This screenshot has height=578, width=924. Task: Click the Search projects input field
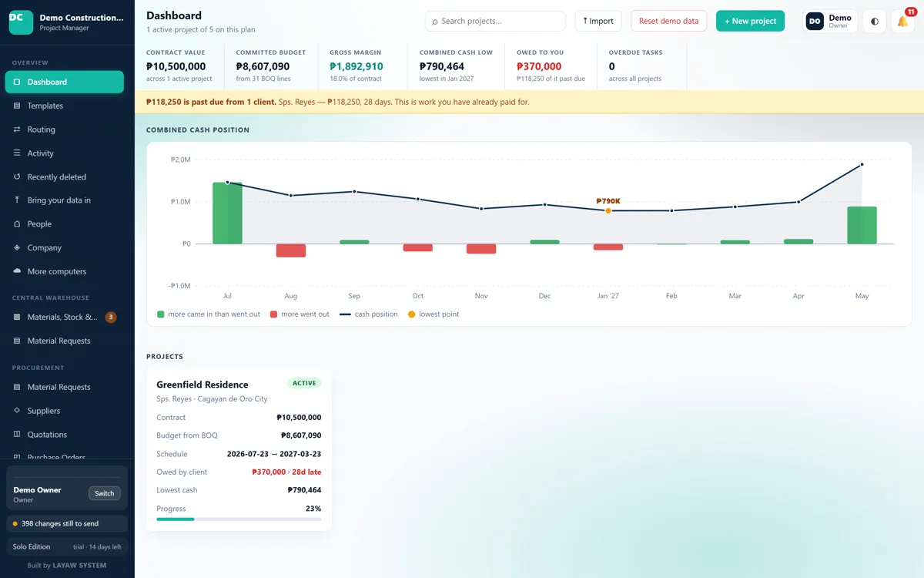[495, 22]
